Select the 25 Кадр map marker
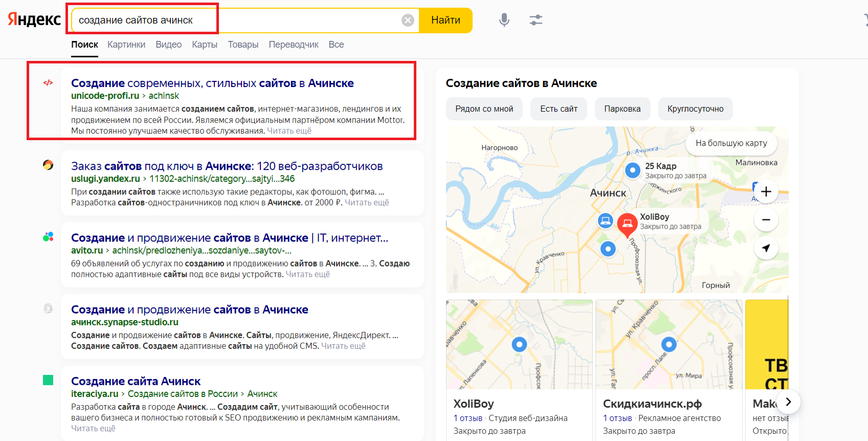Image resolution: width=868 pixels, height=441 pixels. 633,170
